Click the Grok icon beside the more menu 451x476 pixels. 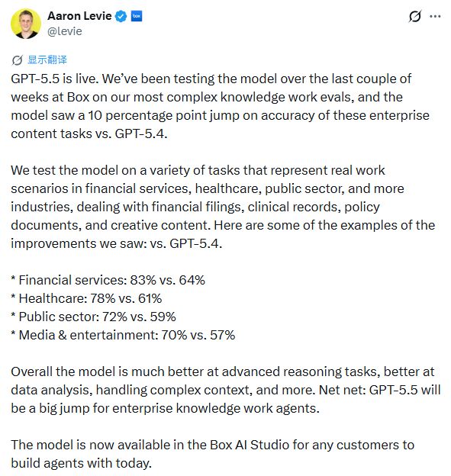coord(415,16)
